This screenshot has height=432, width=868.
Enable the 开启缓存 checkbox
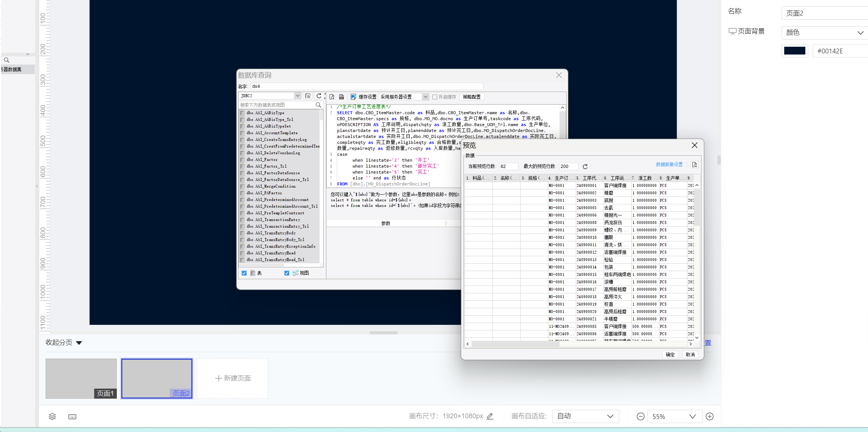point(435,97)
